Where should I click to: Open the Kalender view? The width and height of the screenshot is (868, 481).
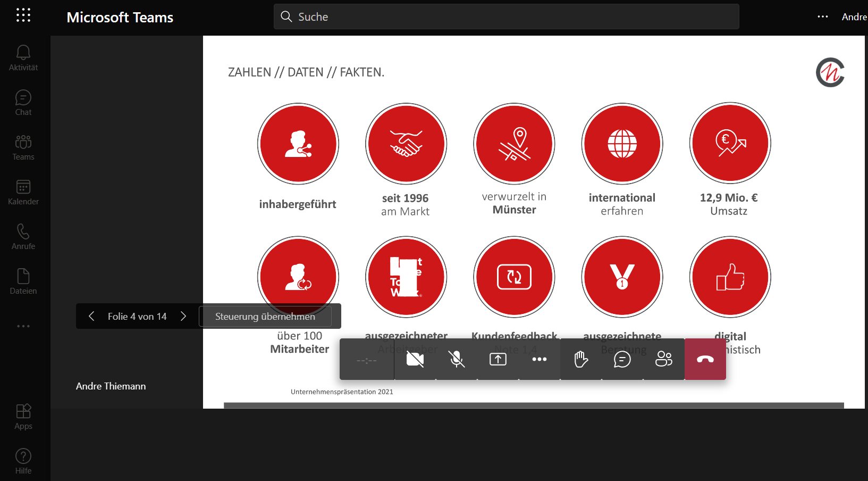(23, 192)
